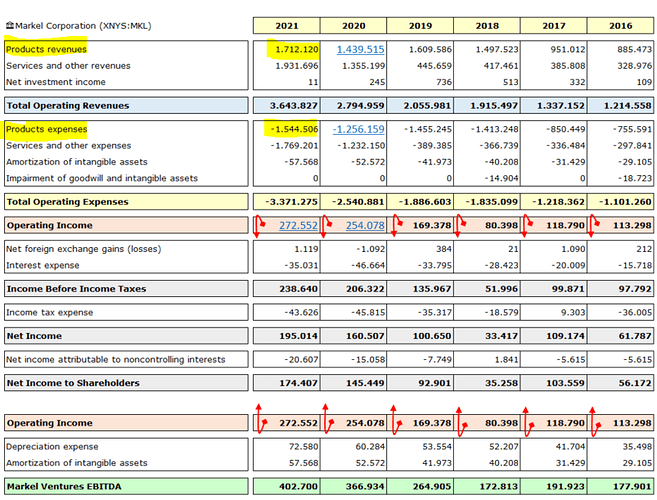Select the highlighted Products expenses label
Image resolution: width=657 pixels, height=500 pixels.
click(46, 129)
